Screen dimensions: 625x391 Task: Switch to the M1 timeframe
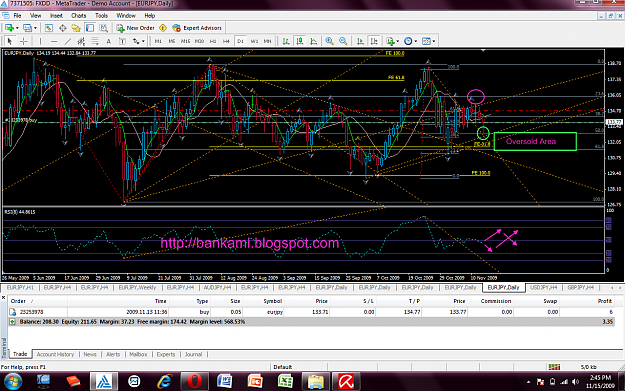pos(158,41)
